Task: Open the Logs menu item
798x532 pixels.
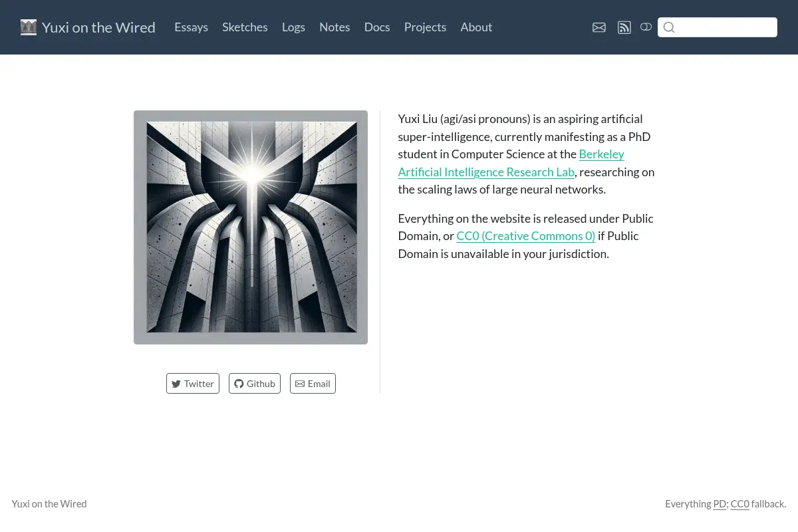Action: coord(293,27)
